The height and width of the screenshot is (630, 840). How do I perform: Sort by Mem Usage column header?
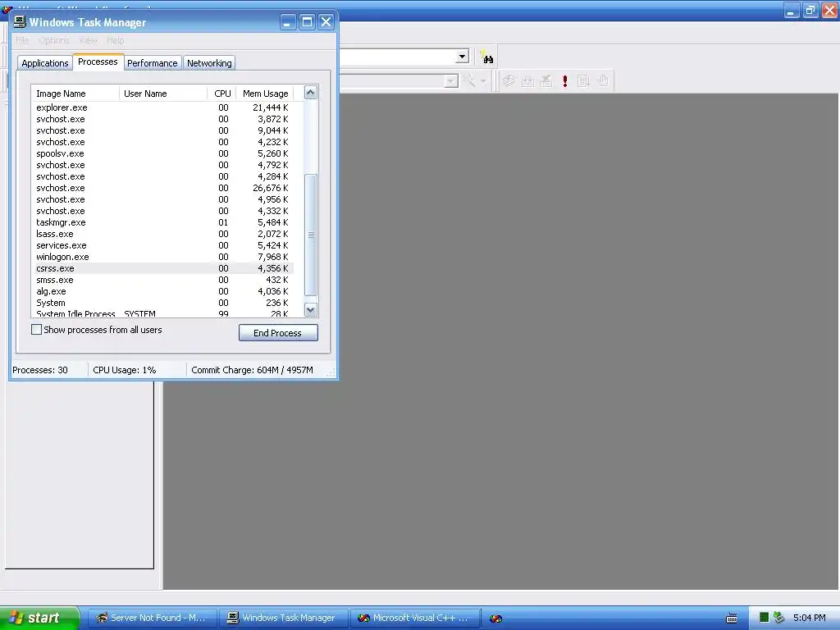[266, 94]
